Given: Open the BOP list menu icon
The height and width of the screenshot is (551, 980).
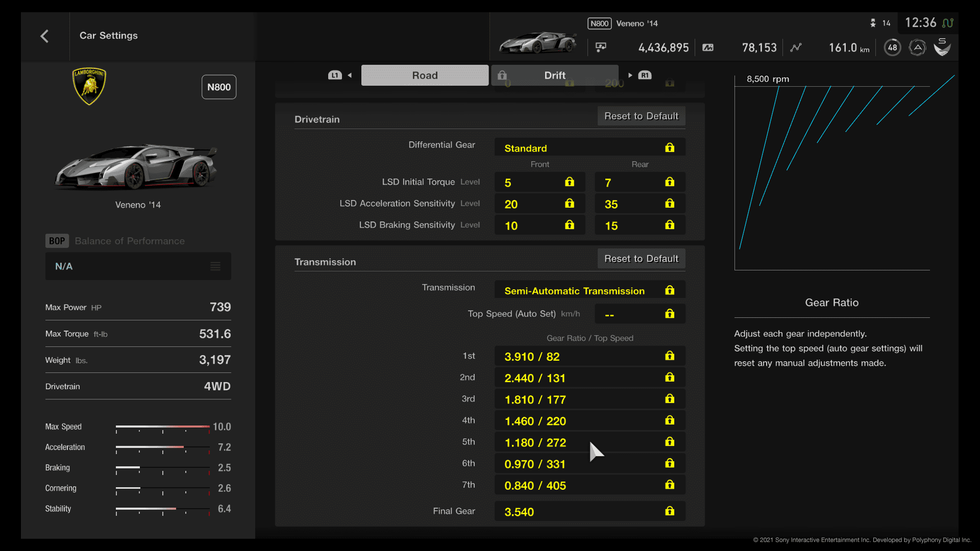Looking at the screenshot, I should [215, 266].
